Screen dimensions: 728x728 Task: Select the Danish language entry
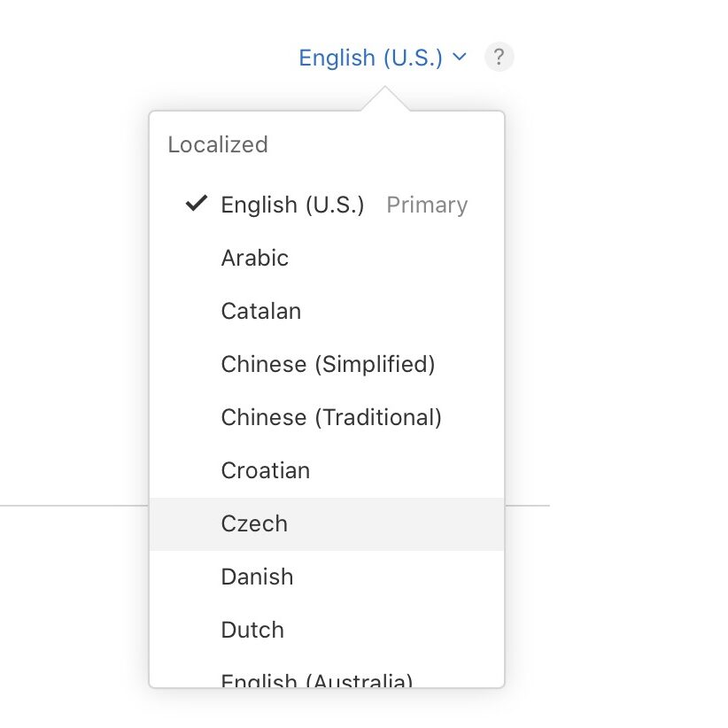[257, 577]
